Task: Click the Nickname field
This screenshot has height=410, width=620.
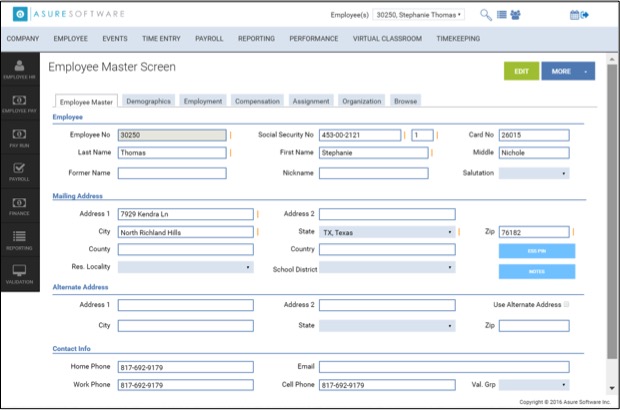Action: click(374, 173)
